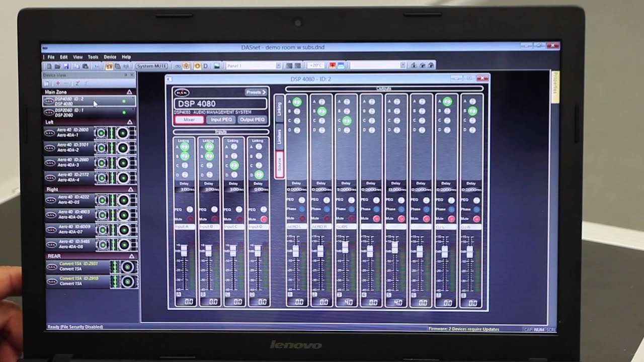
Task: Click the System MUTE button
Action: click(152, 66)
